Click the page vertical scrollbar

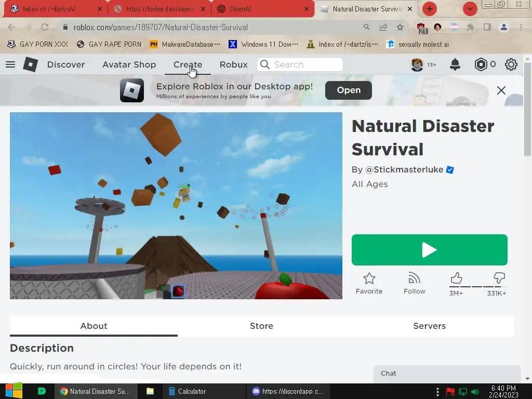tap(527, 109)
